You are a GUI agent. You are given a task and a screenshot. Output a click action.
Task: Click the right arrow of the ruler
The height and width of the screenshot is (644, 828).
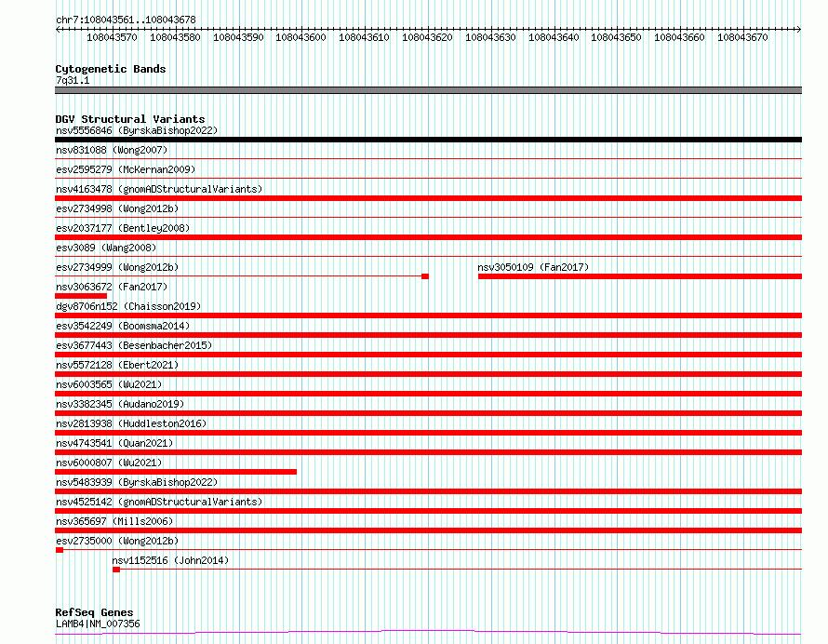tap(799, 30)
